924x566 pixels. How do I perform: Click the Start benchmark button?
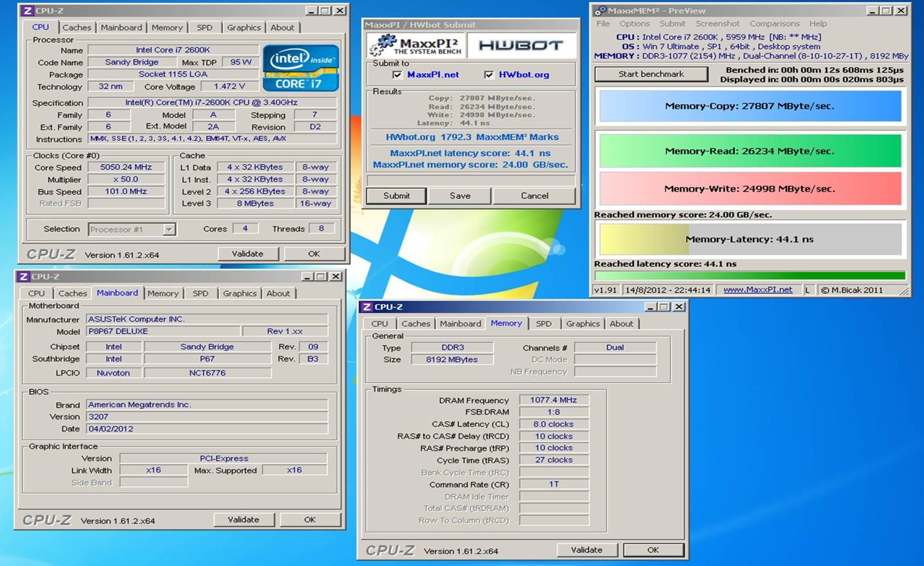[x=651, y=74]
